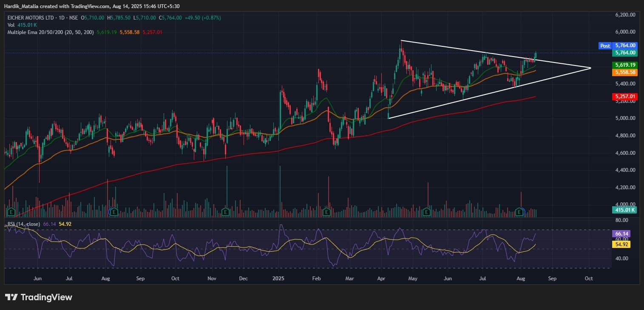Click the August 2025 earnings marker

[x=520, y=211]
